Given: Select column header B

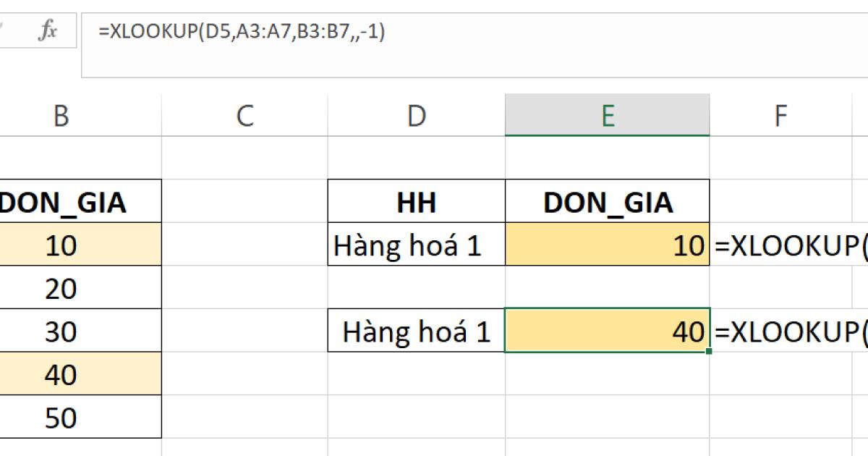Looking at the screenshot, I should click(62, 113).
